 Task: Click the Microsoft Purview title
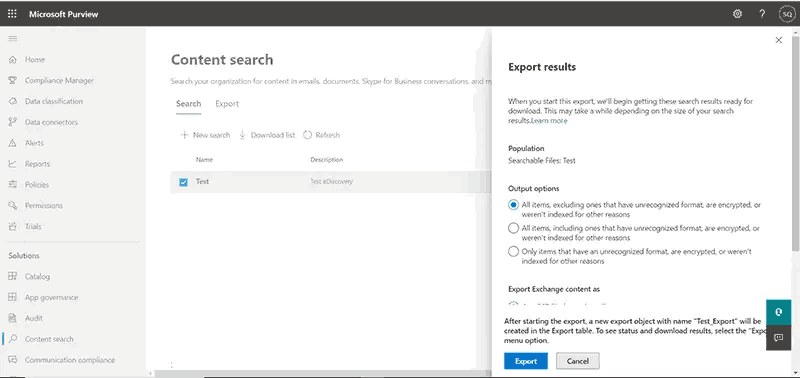[63, 14]
